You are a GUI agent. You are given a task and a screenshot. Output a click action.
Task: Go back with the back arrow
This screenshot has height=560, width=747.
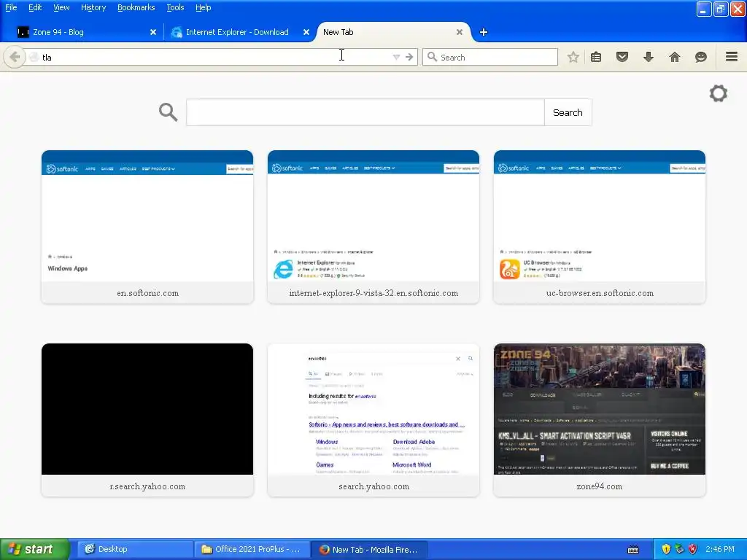(15, 57)
